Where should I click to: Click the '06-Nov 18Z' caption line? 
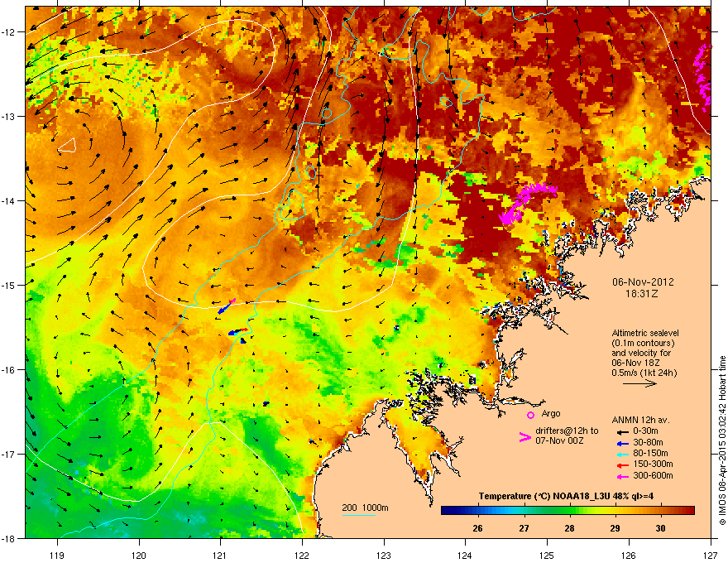[635, 363]
